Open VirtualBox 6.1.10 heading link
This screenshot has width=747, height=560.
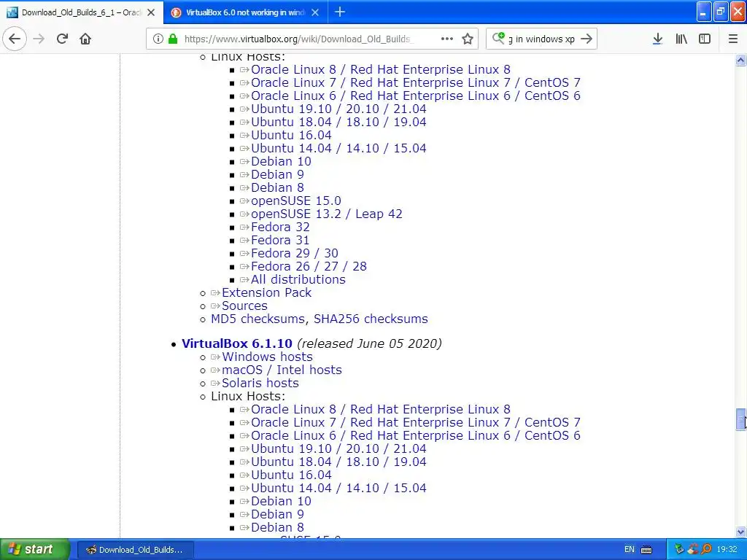237,343
